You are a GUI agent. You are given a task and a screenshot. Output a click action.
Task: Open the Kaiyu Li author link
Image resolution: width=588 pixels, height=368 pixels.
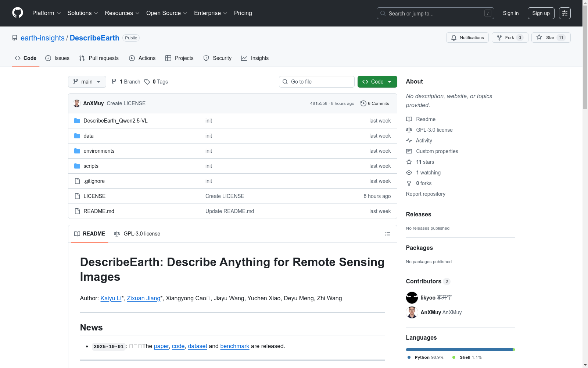coord(111,298)
